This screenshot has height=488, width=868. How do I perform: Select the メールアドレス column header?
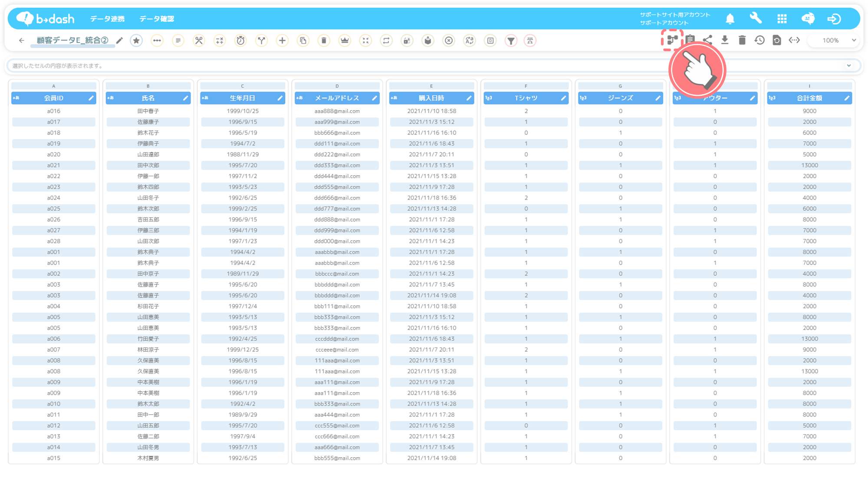pyautogui.click(x=337, y=98)
